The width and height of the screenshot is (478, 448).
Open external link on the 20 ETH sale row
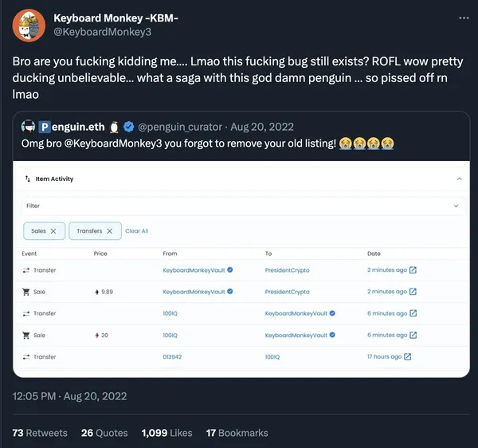pos(413,335)
